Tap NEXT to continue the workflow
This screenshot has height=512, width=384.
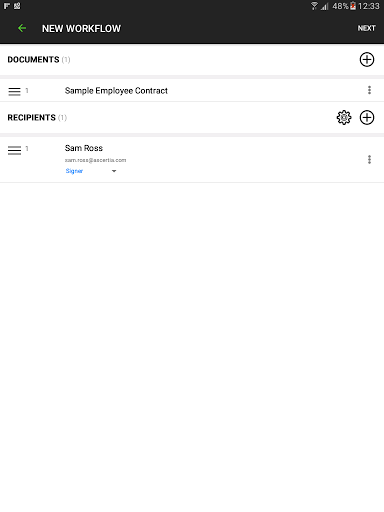(x=366, y=28)
